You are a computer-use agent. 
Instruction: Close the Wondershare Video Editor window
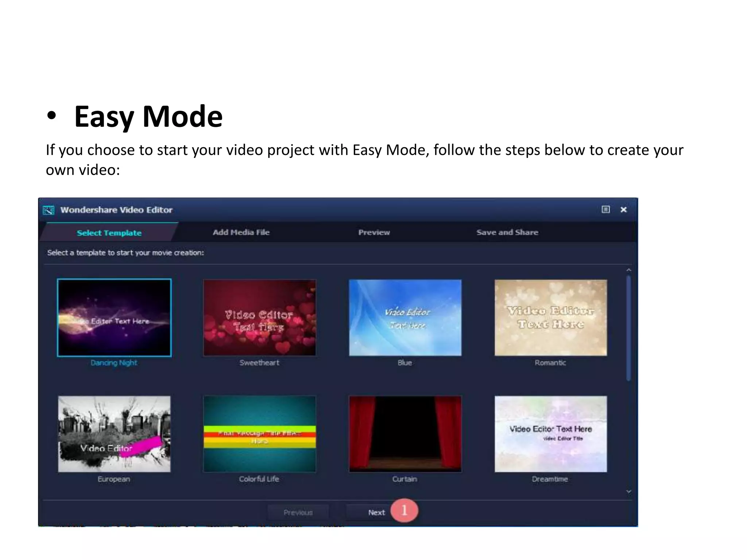(624, 210)
